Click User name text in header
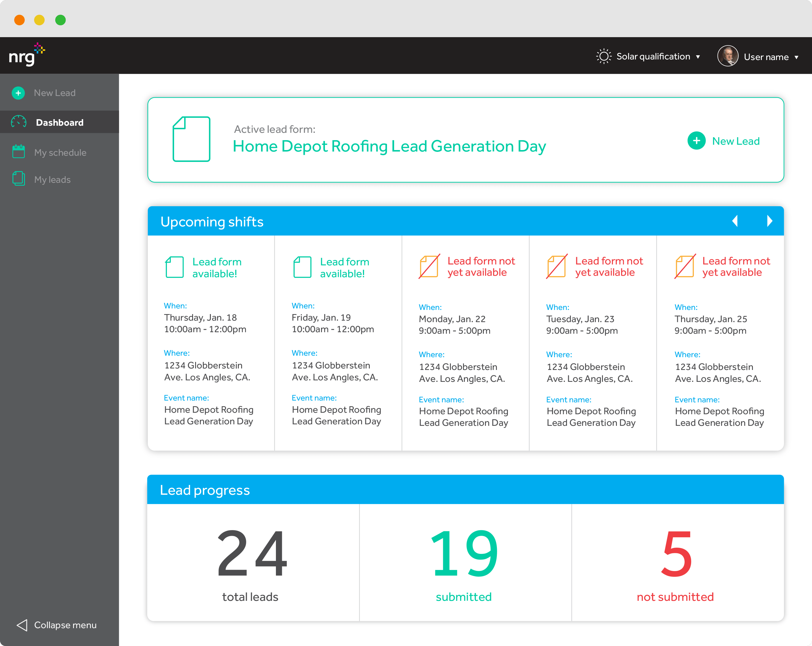Viewport: 812px width, 646px height. click(766, 57)
